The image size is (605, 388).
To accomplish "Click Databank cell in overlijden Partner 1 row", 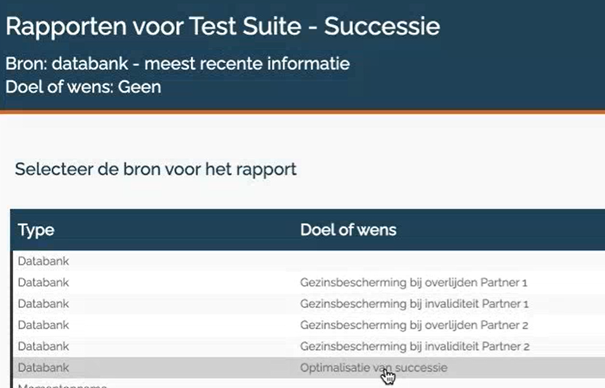I will point(43,283).
